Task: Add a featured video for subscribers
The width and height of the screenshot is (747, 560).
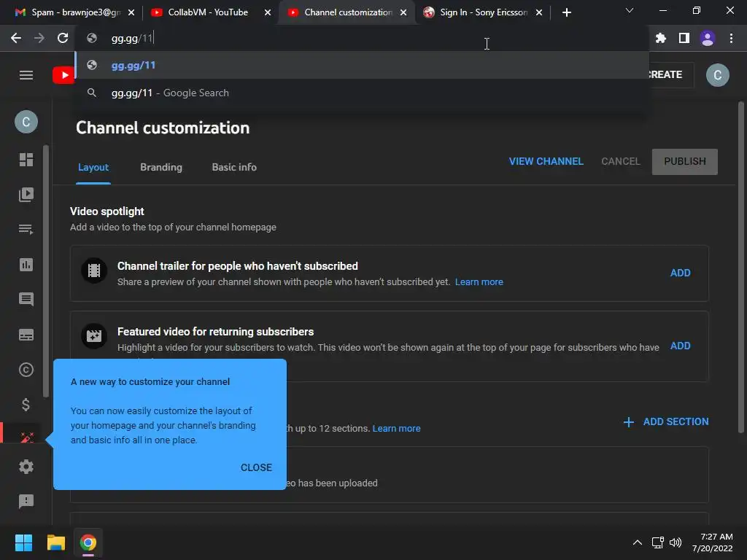Action: pyautogui.click(x=681, y=346)
